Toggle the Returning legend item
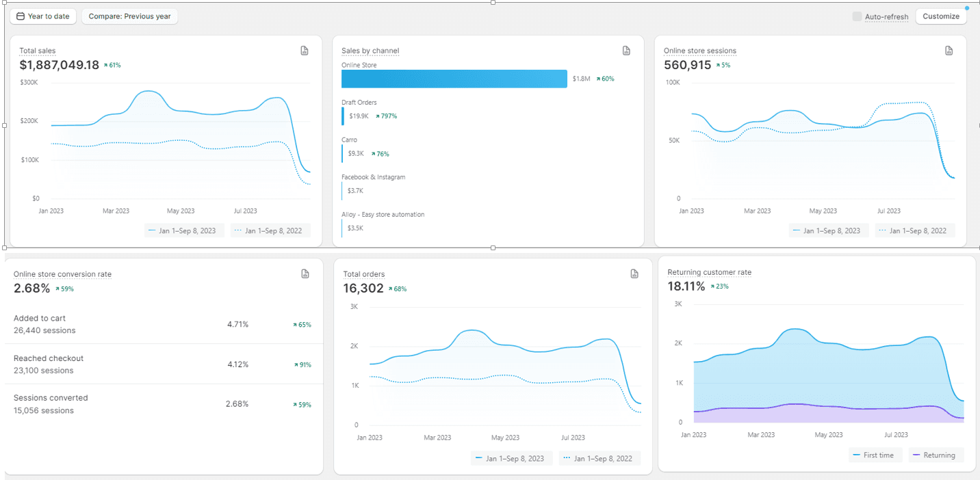980x480 pixels. click(x=936, y=455)
